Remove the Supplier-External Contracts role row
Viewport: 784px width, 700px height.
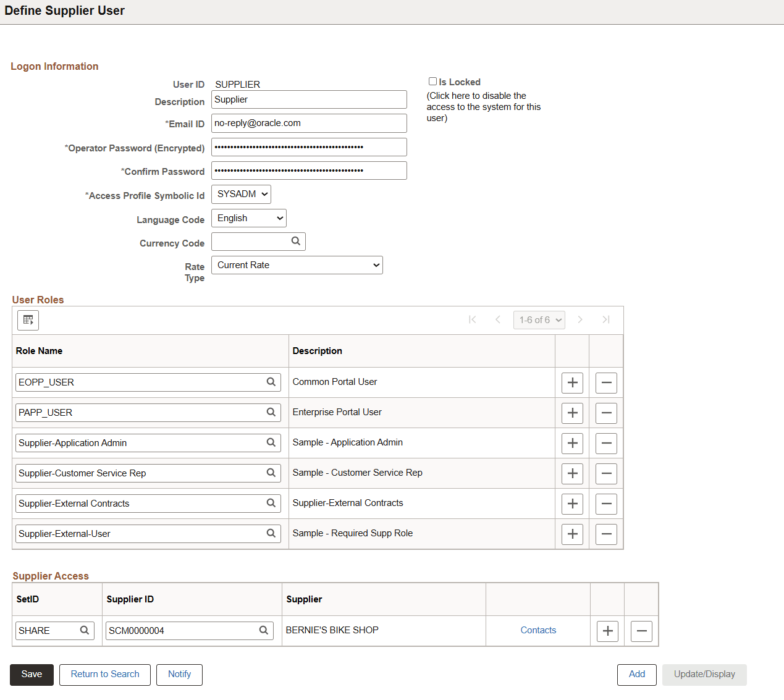tap(605, 504)
